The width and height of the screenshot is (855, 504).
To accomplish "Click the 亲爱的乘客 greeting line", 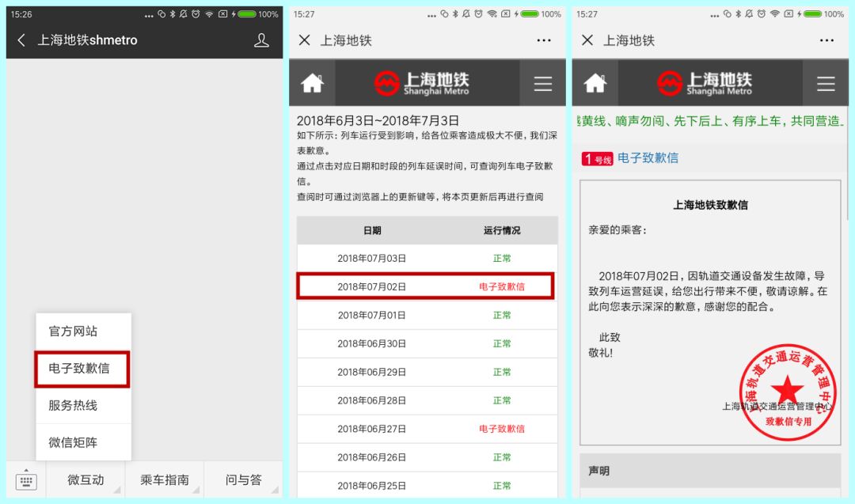I will [617, 230].
